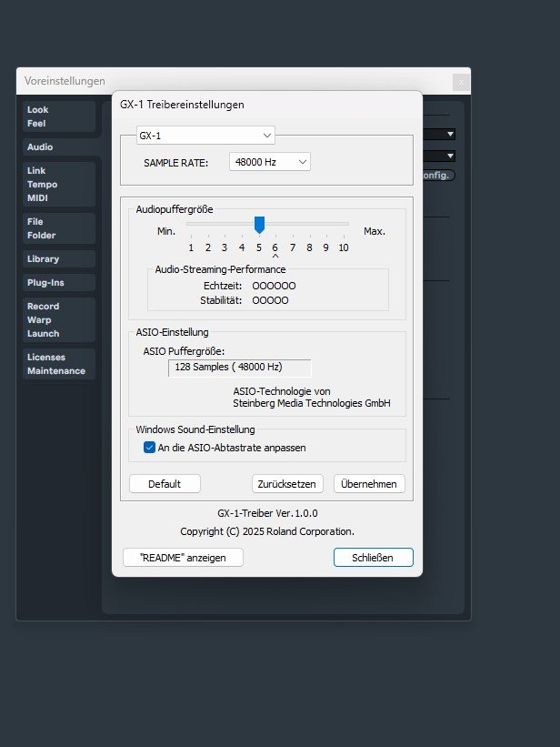Open the Library preferences tab
This screenshot has height=747, width=560.
coord(59,258)
